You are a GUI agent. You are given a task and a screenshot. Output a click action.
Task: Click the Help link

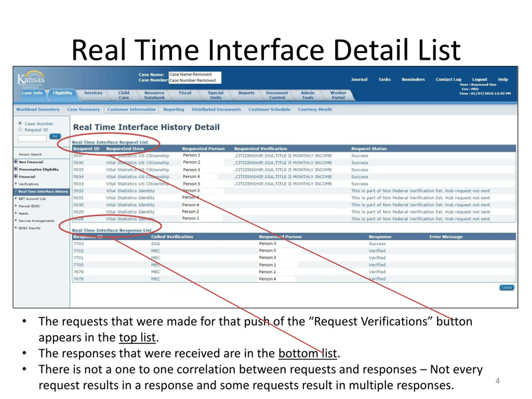(503, 79)
